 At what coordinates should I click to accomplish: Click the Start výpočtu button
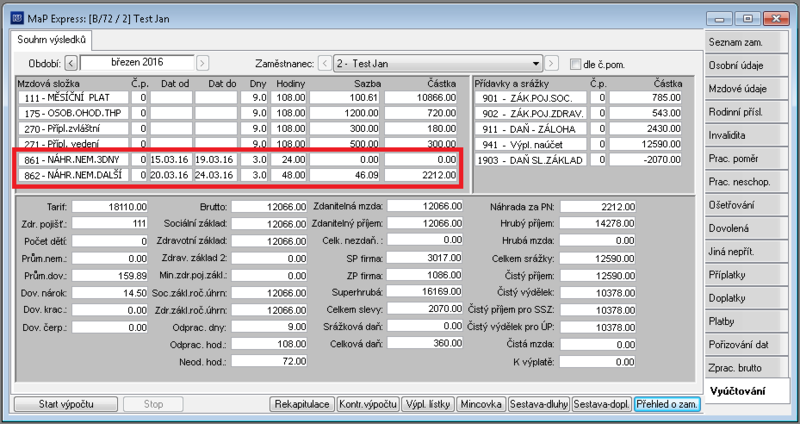click(x=66, y=405)
